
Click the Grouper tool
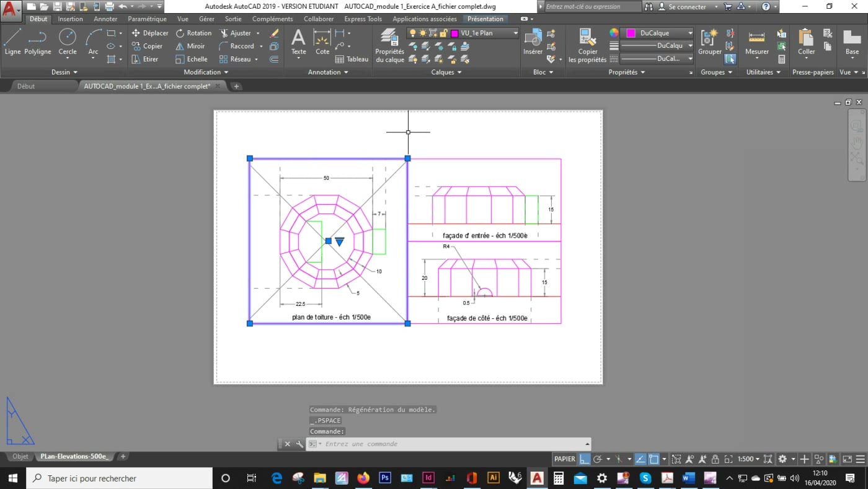point(710,42)
